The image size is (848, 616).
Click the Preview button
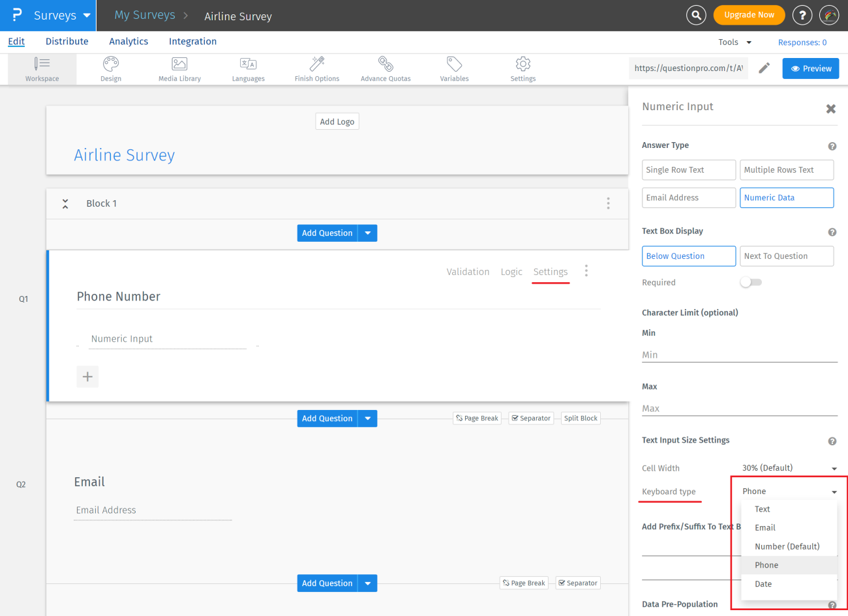811,68
